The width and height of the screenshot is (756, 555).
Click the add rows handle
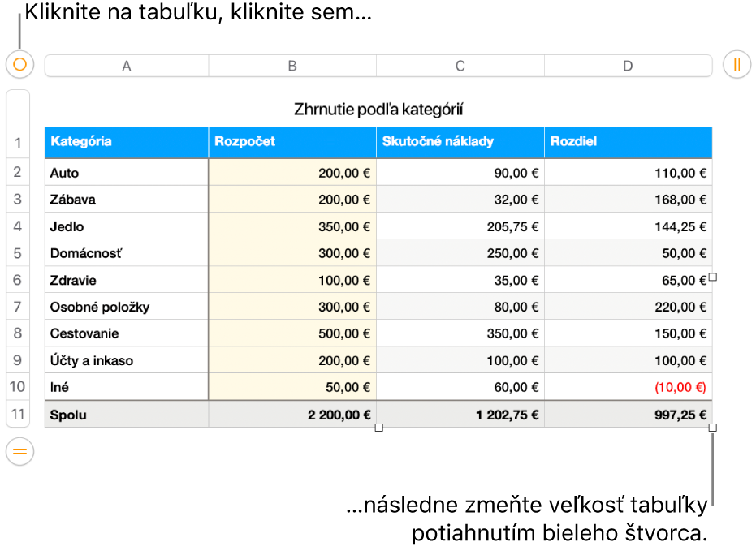[19, 451]
